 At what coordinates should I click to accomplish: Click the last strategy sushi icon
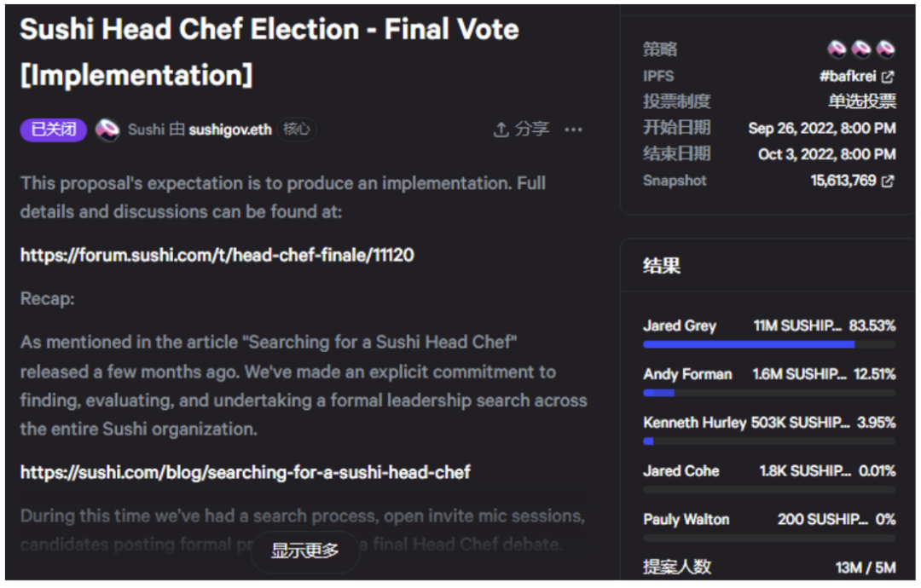[886, 49]
